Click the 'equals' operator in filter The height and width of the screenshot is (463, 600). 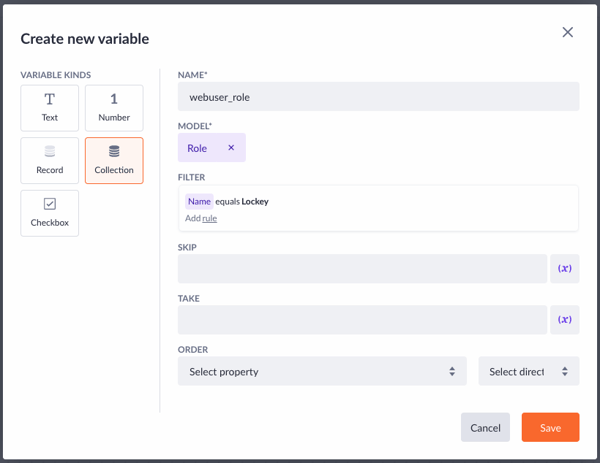(227, 202)
